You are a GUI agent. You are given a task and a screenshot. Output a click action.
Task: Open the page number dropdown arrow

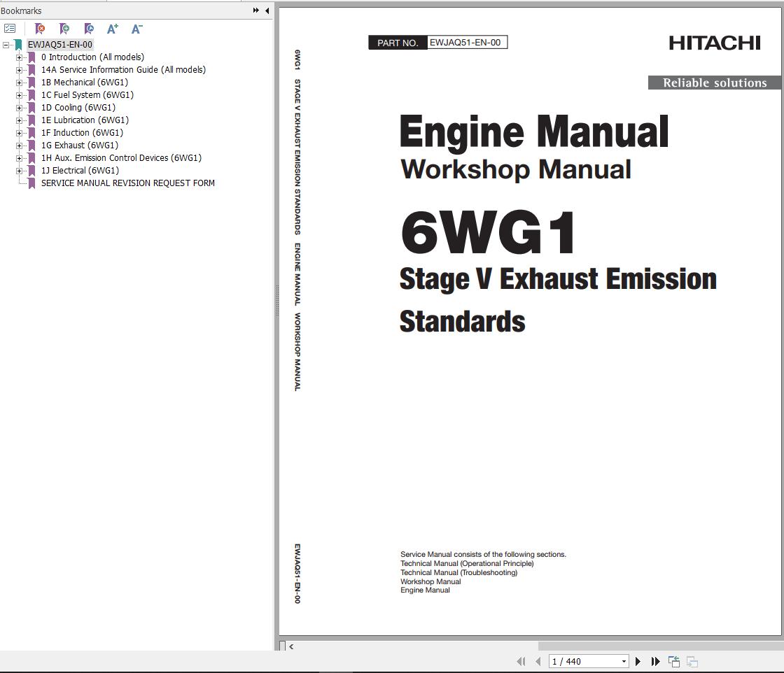624,662
